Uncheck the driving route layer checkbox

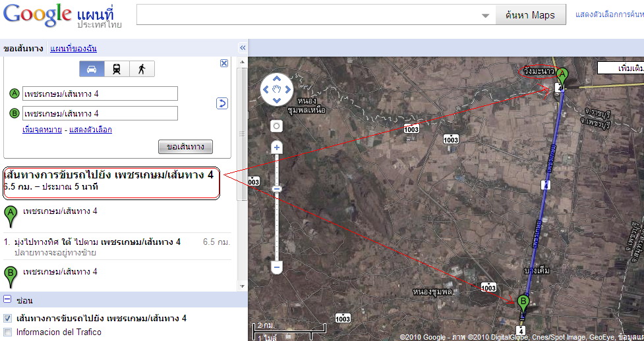tap(8, 319)
